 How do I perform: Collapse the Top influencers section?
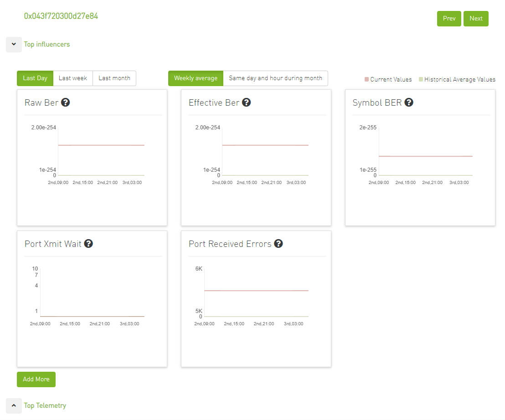[x=14, y=45]
